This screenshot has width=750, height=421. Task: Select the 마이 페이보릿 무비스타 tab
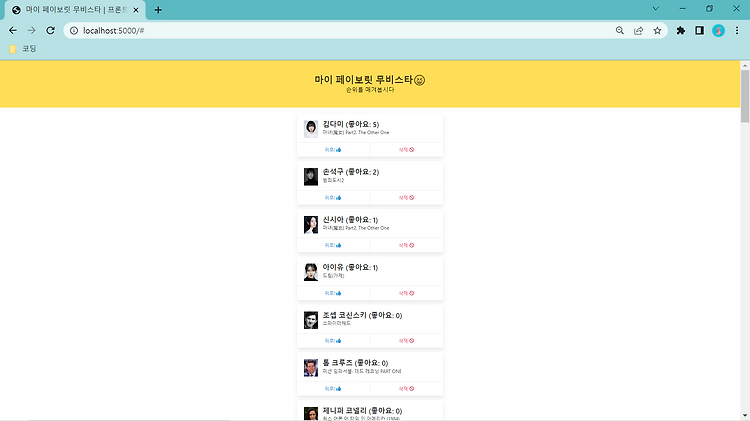tap(75, 10)
